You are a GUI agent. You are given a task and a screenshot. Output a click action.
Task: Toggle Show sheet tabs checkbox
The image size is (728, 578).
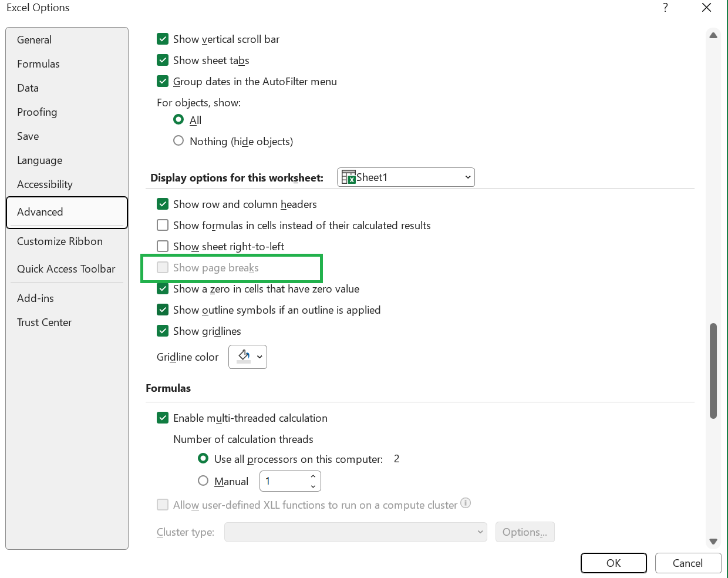pos(163,61)
